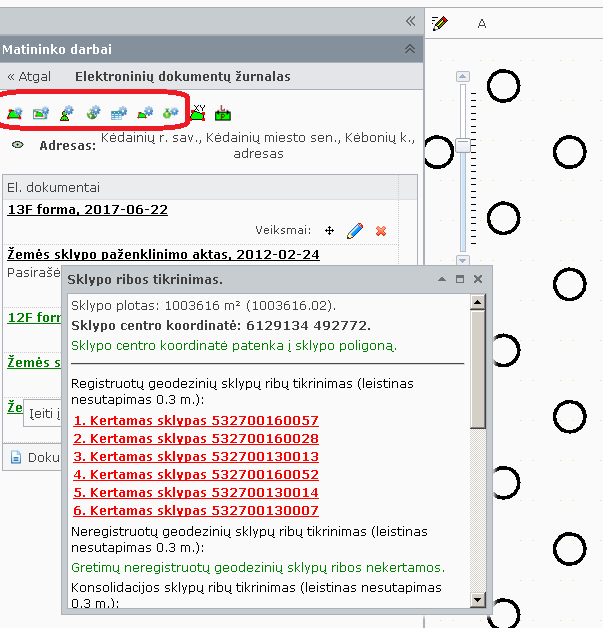Click the El. dokumentai column header
The width and height of the screenshot is (603, 628).
point(201,187)
